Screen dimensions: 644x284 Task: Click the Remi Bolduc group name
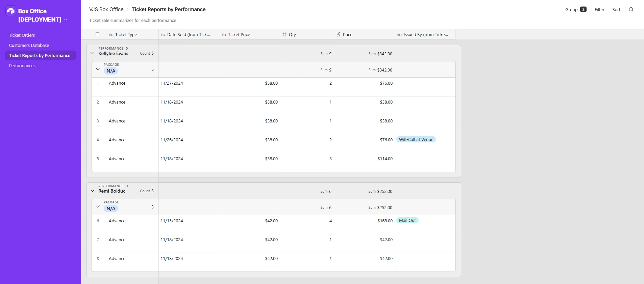112,191
